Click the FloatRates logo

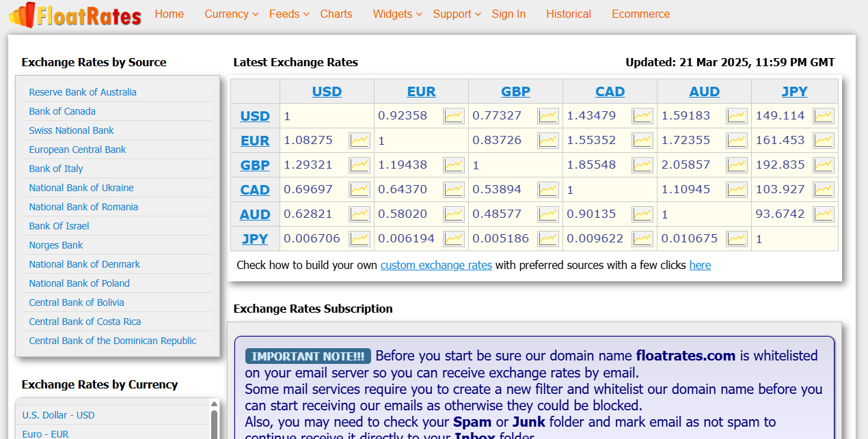pyautogui.click(x=75, y=14)
